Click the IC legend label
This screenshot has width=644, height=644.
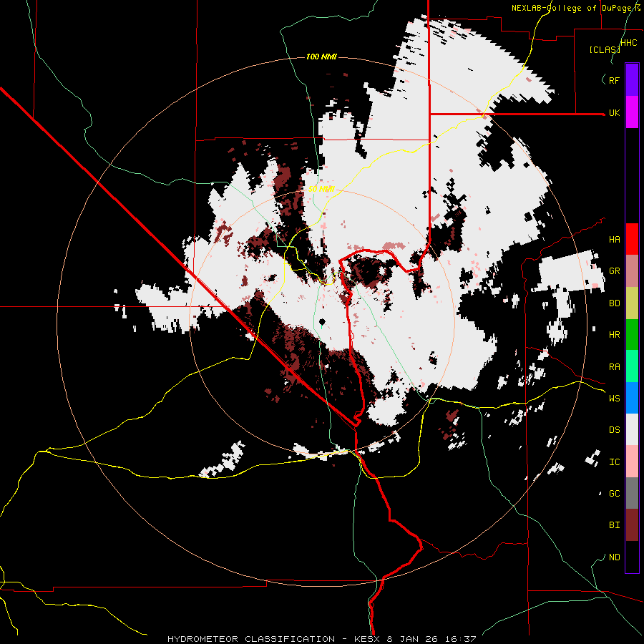click(x=614, y=462)
